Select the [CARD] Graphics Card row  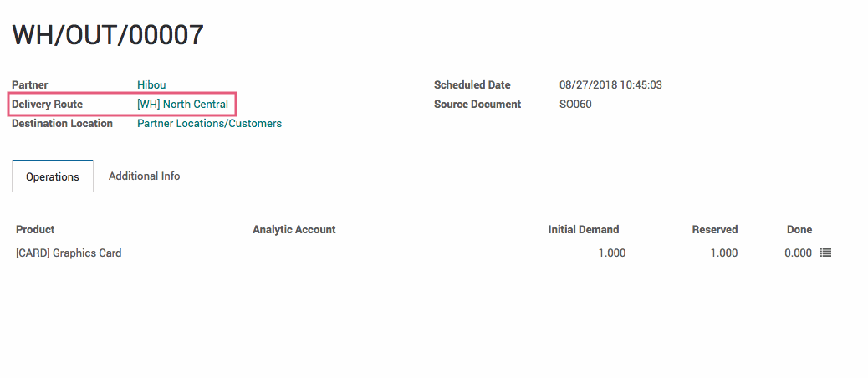[424, 253]
